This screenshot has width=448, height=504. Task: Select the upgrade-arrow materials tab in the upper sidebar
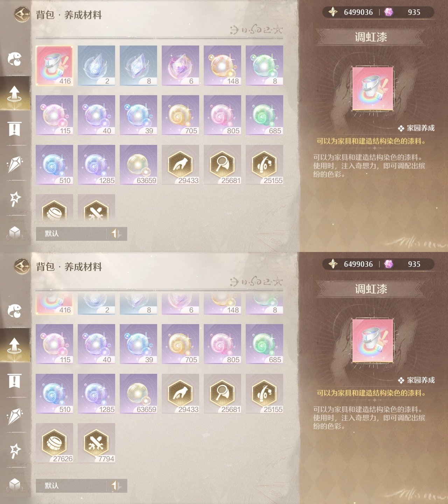[15, 93]
